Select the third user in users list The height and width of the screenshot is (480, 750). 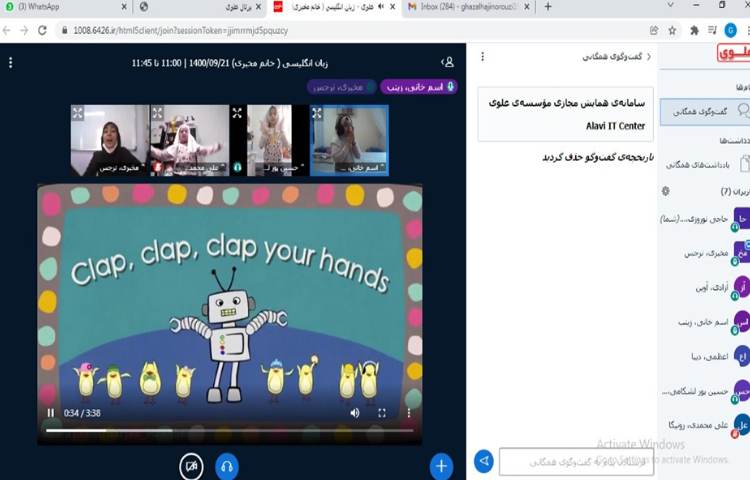704,287
